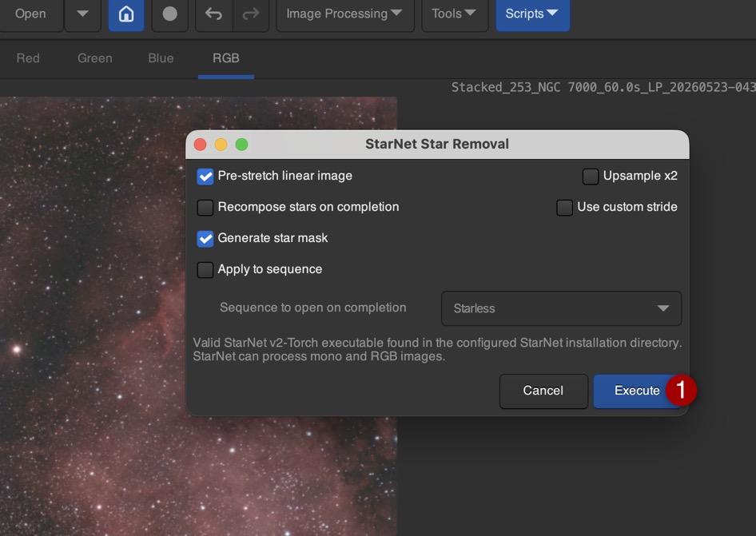Click the Open button
Viewport: 756px width, 536px height.
pos(31,14)
